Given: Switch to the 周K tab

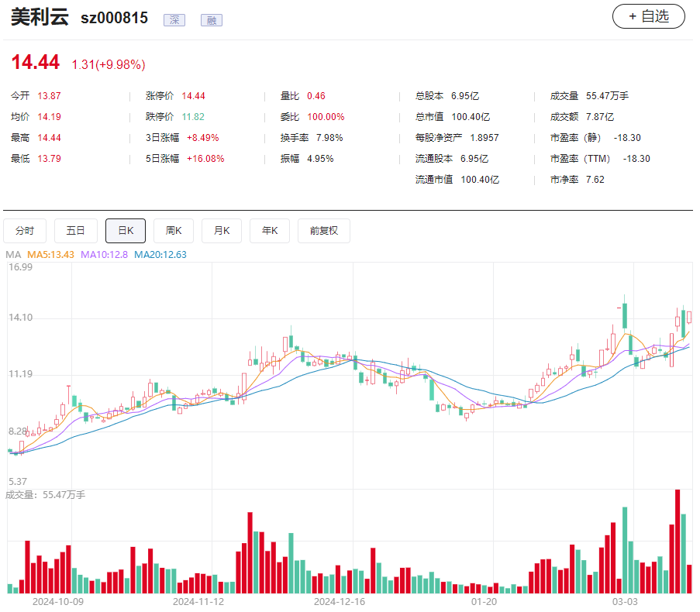Looking at the screenshot, I should click(174, 231).
